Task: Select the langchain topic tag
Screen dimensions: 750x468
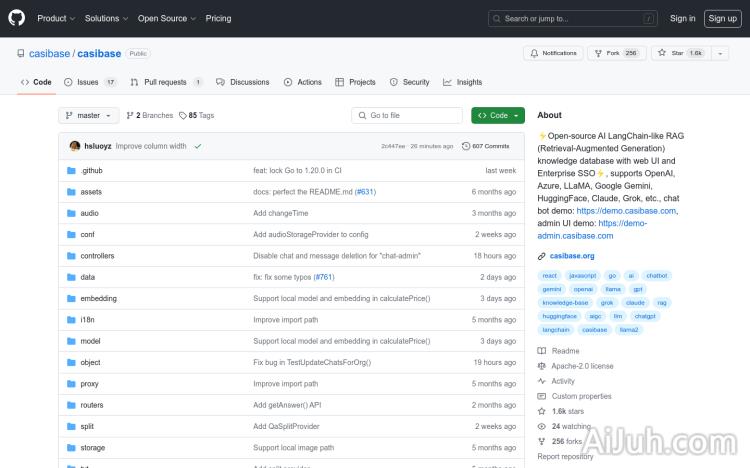Action: click(555, 329)
